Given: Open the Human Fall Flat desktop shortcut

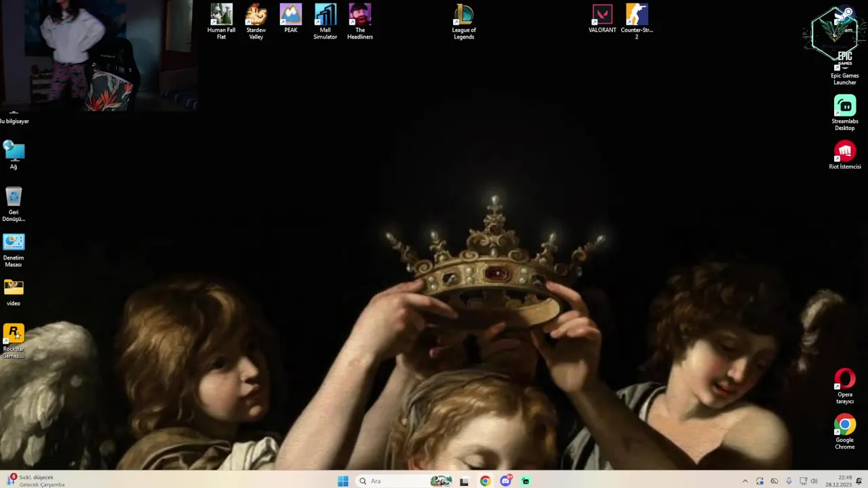Looking at the screenshot, I should (221, 22).
